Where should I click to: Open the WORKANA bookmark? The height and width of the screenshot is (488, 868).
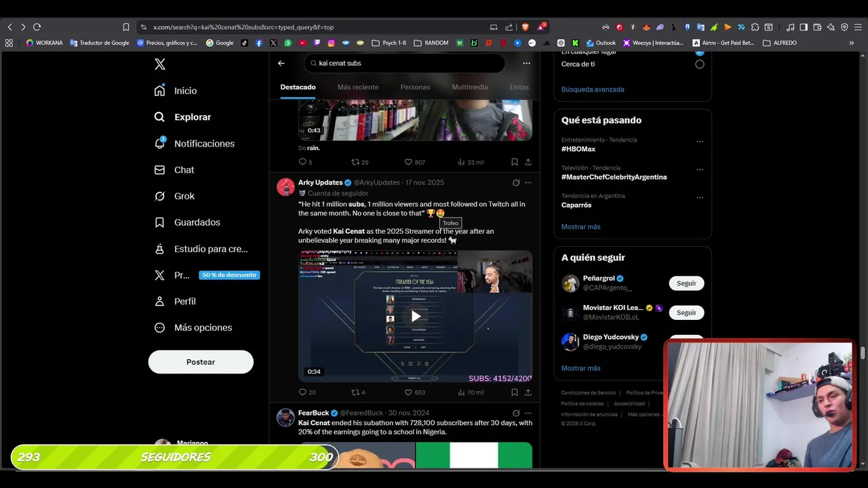click(44, 43)
